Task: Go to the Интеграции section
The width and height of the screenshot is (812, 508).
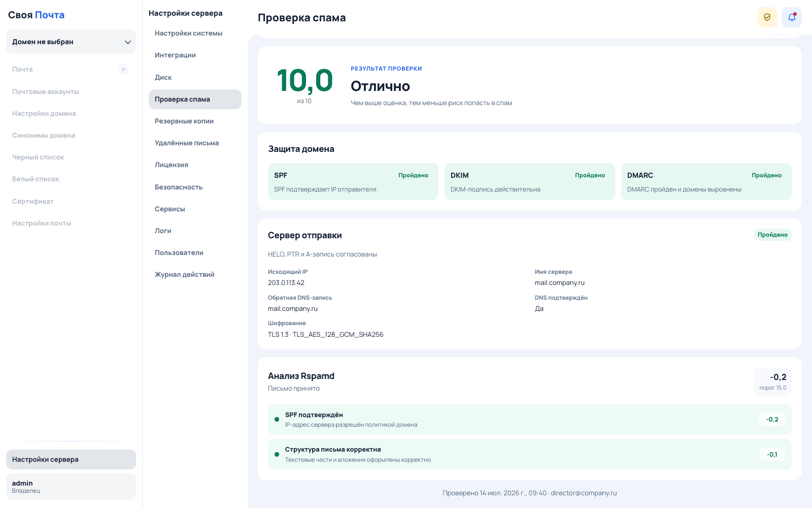Action: (195, 55)
